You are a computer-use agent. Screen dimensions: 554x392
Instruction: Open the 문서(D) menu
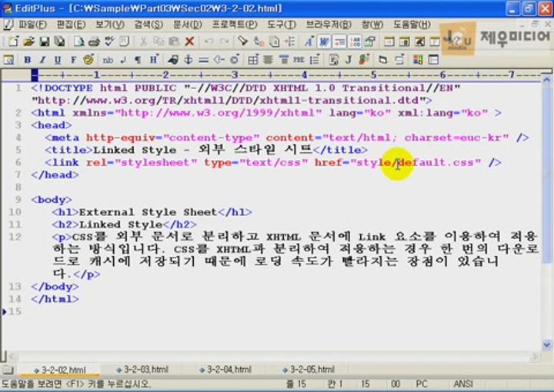tap(187, 25)
